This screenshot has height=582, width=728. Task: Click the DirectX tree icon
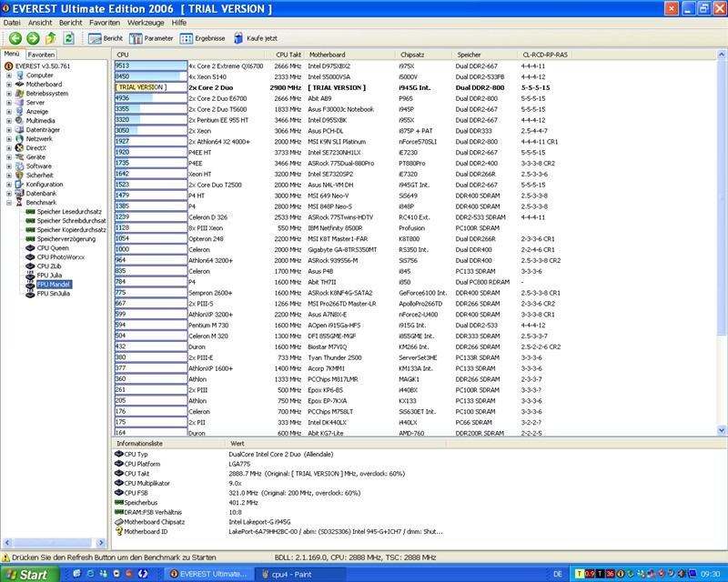tap(19, 148)
